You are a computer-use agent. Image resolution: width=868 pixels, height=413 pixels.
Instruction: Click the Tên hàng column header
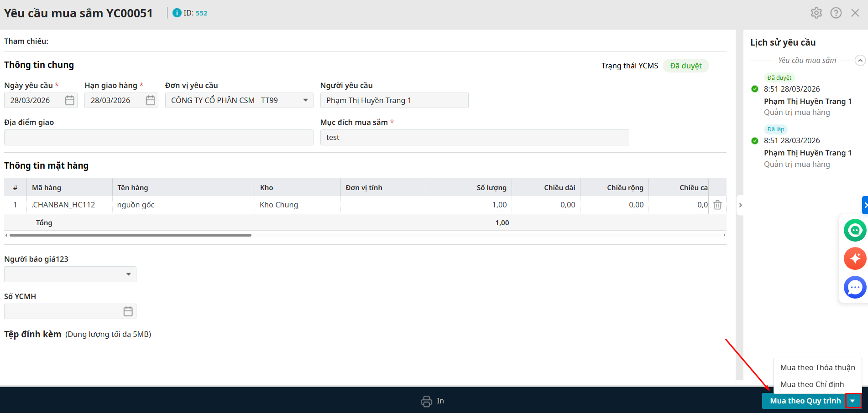click(183, 187)
